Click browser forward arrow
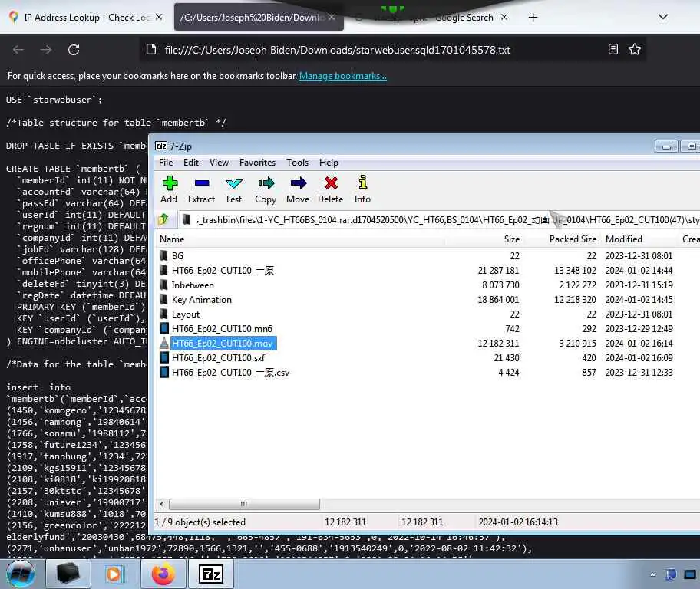The image size is (700, 589). point(46,50)
